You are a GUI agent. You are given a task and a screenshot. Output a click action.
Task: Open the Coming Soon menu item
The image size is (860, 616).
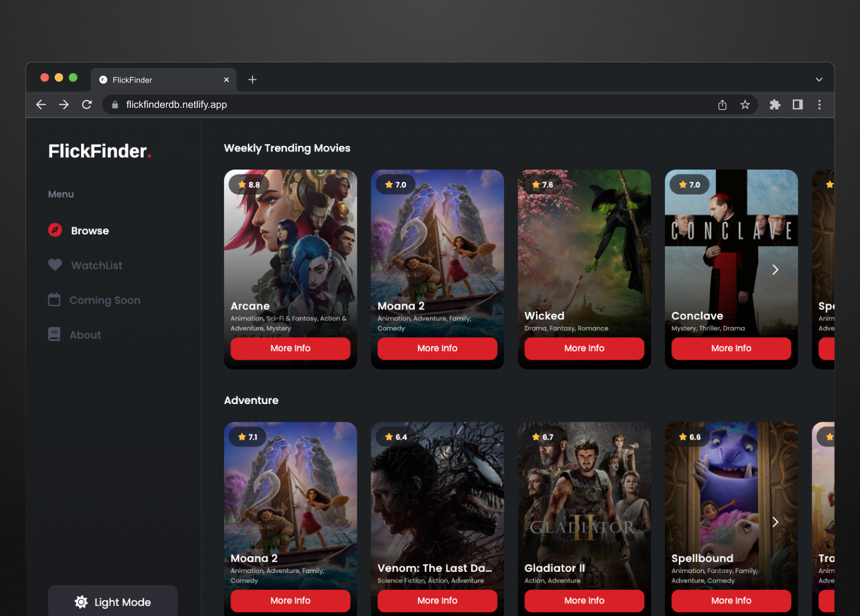pos(94,300)
